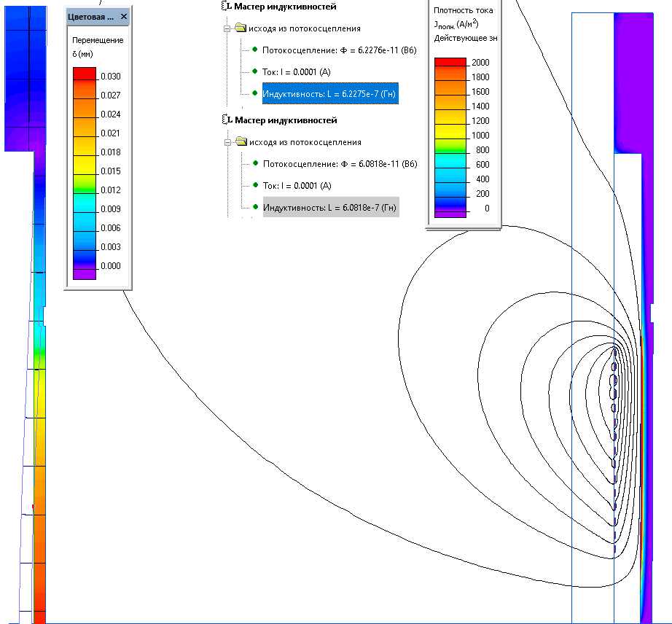Select 'Потокосцепление: Ф = 6.0818e-11 (Вб)' row
Image resolution: width=672 pixels, height=624 pixels.
tap(340, 164)
